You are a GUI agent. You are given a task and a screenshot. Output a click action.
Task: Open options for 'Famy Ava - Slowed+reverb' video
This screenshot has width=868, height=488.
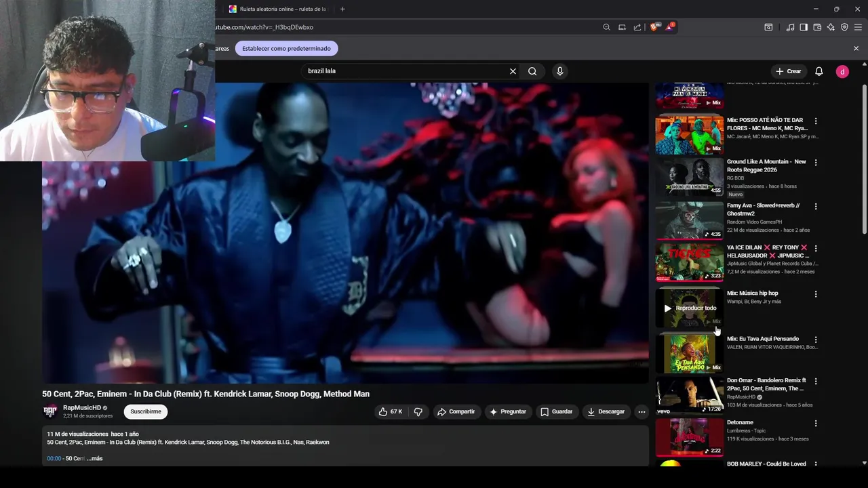(816, 206)
